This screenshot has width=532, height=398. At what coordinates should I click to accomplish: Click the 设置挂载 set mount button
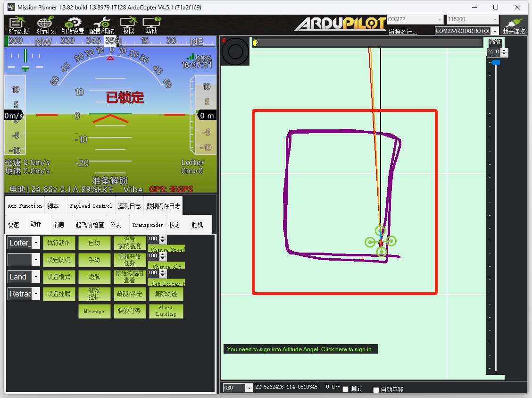58,294
